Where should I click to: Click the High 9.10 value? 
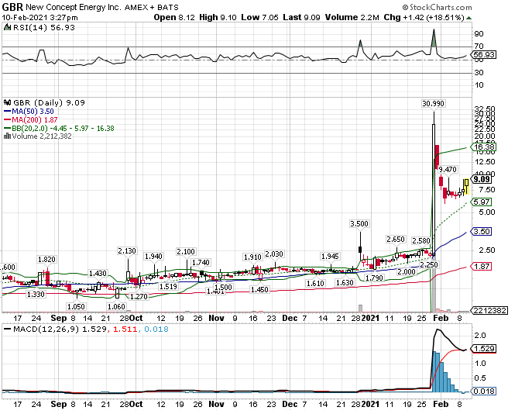(x=218, y=17)
